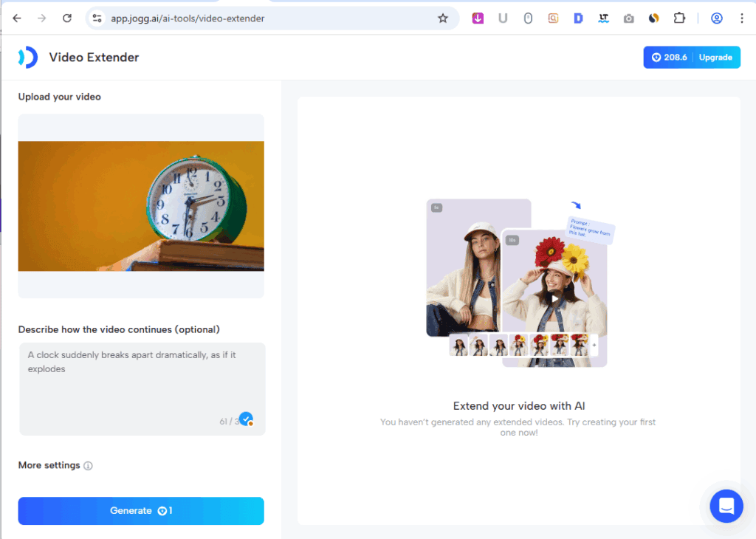Open the blue D extension icon
756x539 pixels.
coord(578,18)
